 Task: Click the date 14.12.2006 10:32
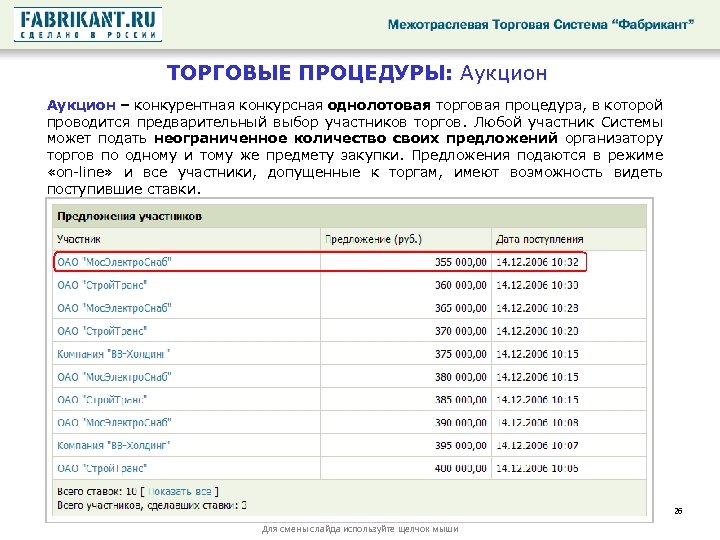tap(537, 262)
